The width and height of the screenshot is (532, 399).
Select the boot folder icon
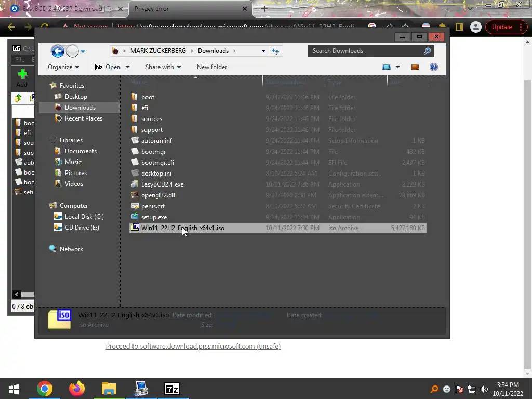pyautogui.click(x=135, y=97)
